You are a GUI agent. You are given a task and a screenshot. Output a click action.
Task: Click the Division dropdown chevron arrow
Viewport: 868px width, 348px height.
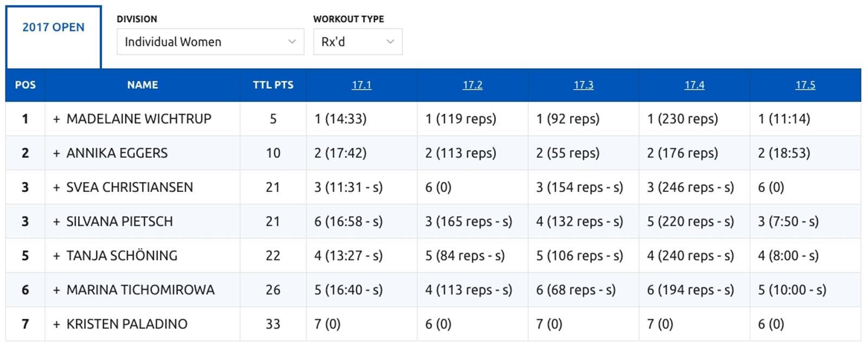[x=292, y=42]
